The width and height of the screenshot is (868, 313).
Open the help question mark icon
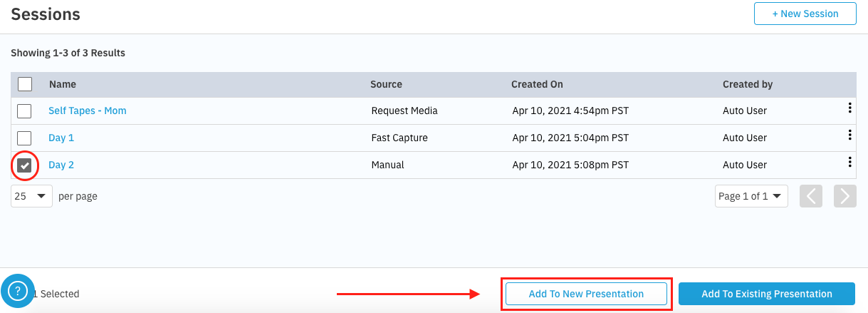click(18, 291)
